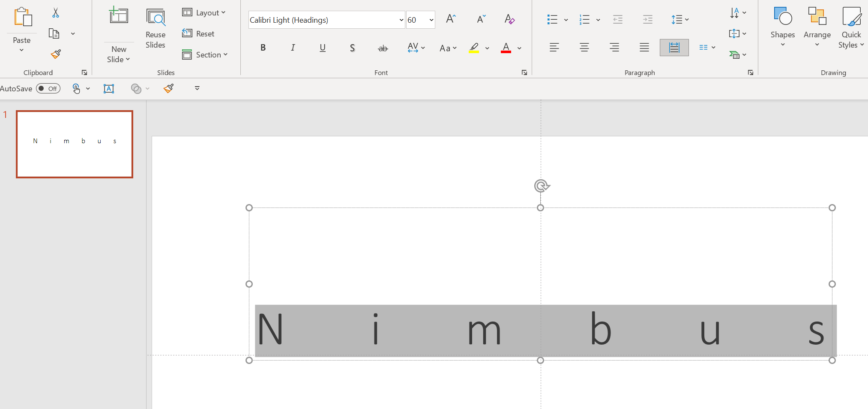The image size is (868, 409).
Task: Open Quick Styles gallery
Action: (x=851, y=27)
